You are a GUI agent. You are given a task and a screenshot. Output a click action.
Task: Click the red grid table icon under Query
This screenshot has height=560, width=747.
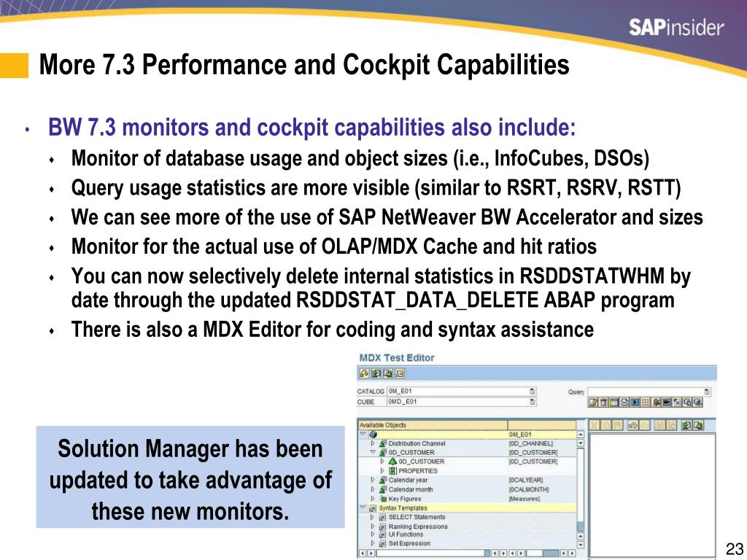click(x=646, y=402)
